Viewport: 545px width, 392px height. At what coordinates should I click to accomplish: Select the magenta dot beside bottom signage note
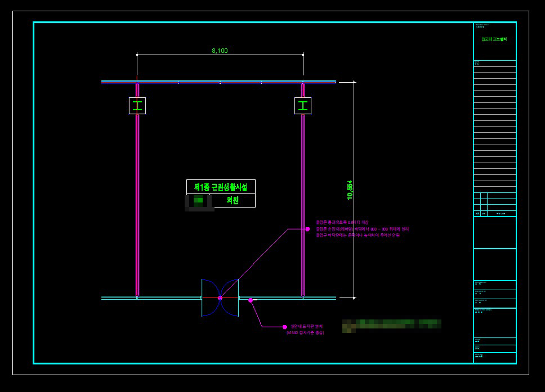[284, 327]
